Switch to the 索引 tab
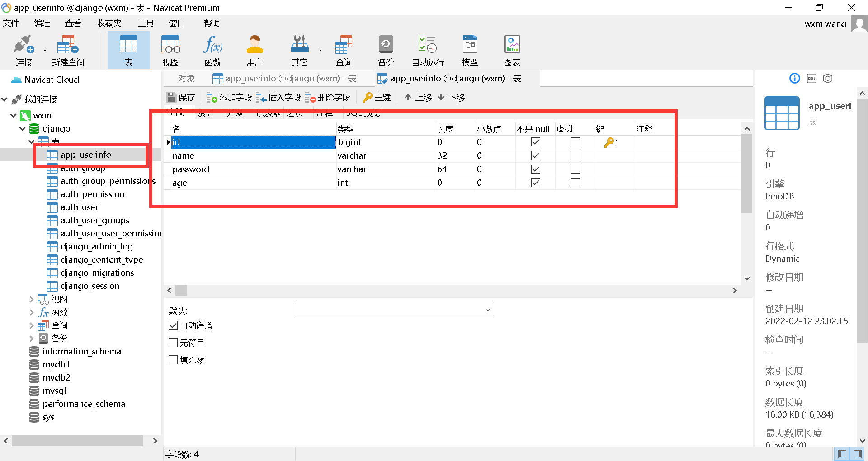The image size is (868, 461). tap(206, 113)
